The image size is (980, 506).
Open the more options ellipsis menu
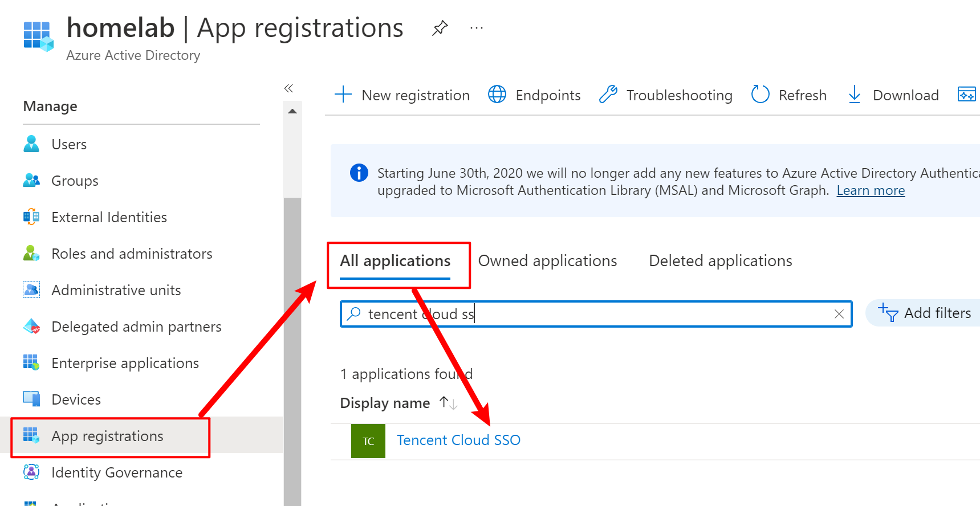pos(477,28)
